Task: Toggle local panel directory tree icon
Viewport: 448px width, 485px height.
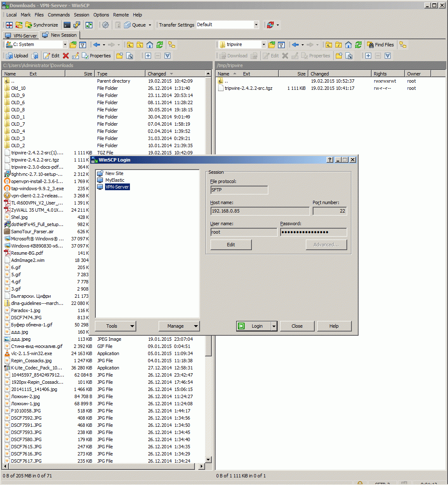Action: [x=172, y=45]
